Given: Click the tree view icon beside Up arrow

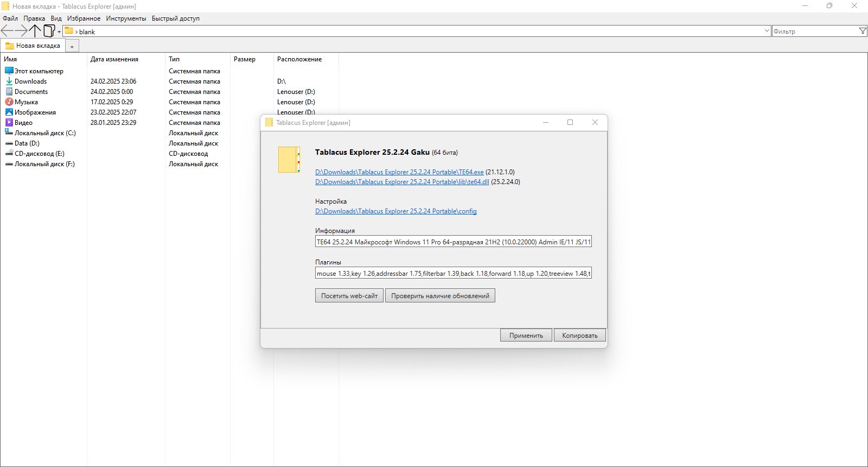Looking at the screenshot, I should coord(49,31).
